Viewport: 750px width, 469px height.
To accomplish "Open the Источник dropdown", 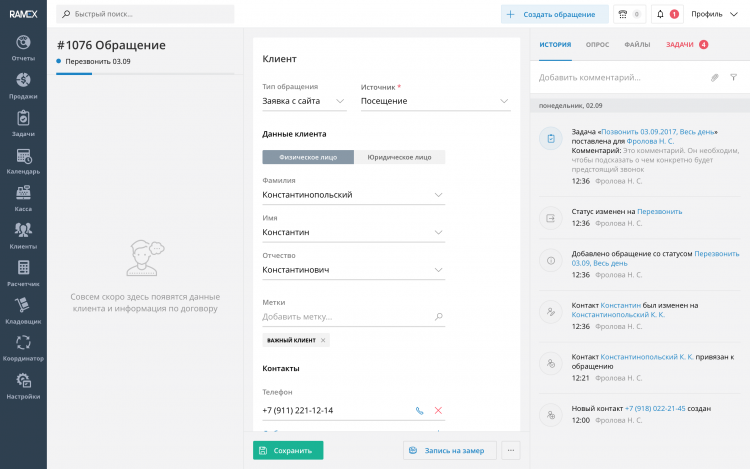I will pos(503,101).
